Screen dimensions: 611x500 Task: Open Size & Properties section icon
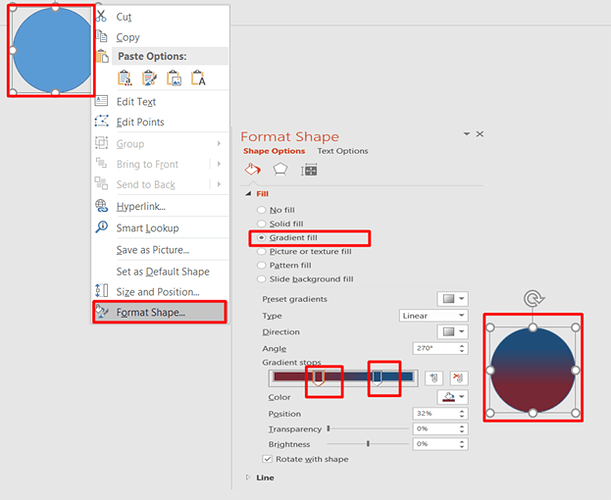(309, 170)
